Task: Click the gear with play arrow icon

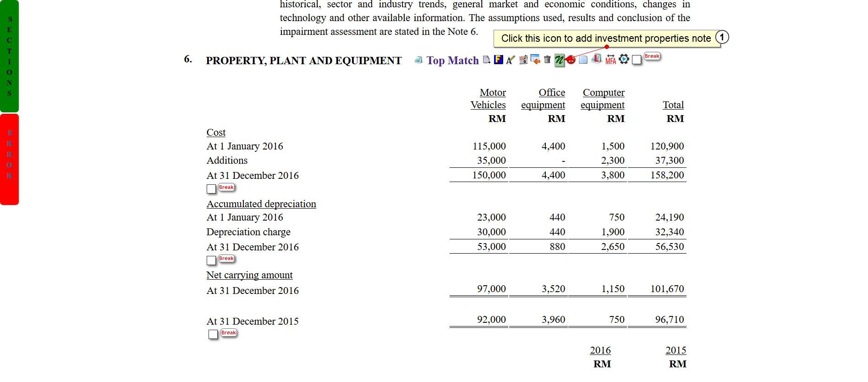Action: 624,59
